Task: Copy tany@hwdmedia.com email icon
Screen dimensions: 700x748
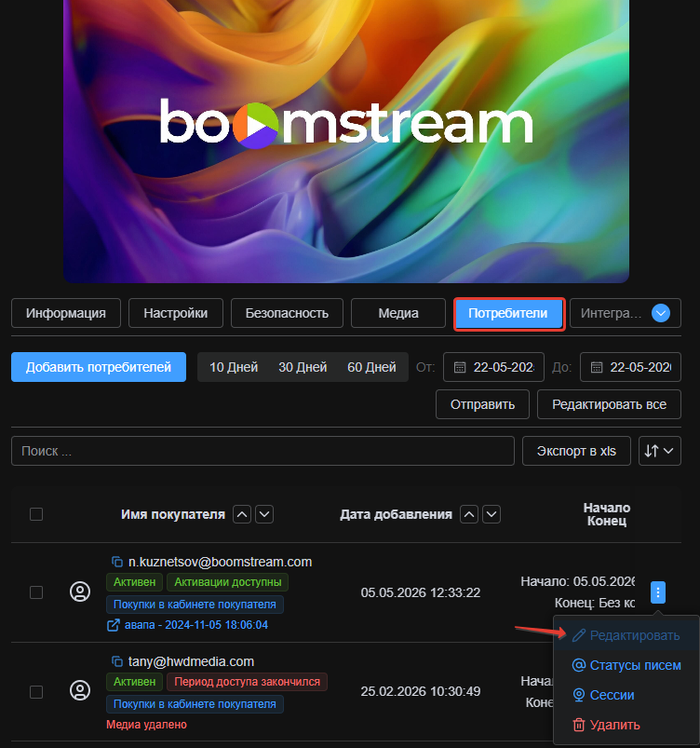Action: point(117,661)
